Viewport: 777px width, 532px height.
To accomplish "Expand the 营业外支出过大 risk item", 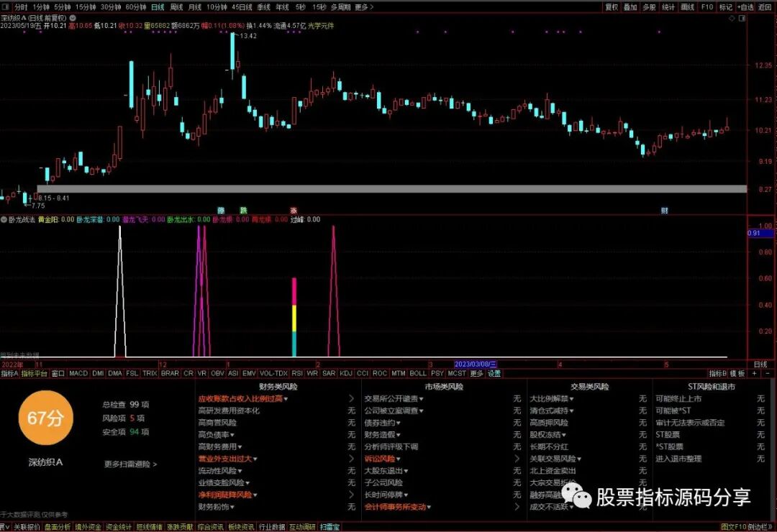I will pos(227,459).
